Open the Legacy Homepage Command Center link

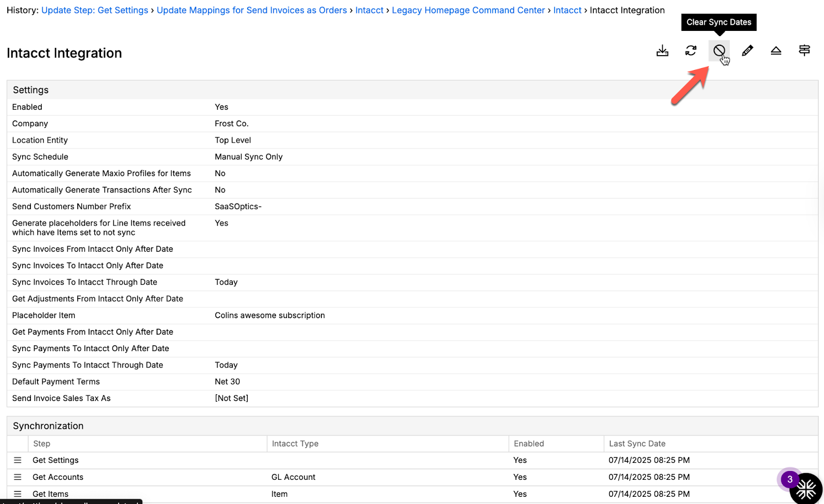pyautogui.click(x=468, y=10)
